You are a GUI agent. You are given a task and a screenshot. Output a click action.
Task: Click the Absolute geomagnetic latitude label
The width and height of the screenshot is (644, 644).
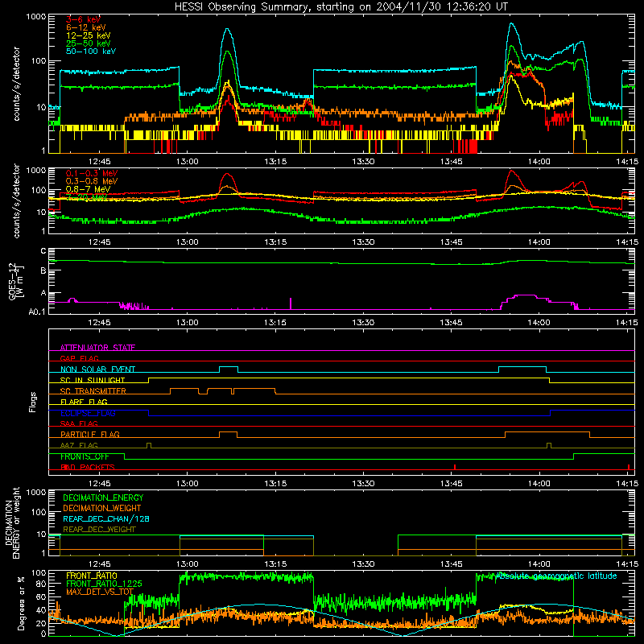[556, 576]
